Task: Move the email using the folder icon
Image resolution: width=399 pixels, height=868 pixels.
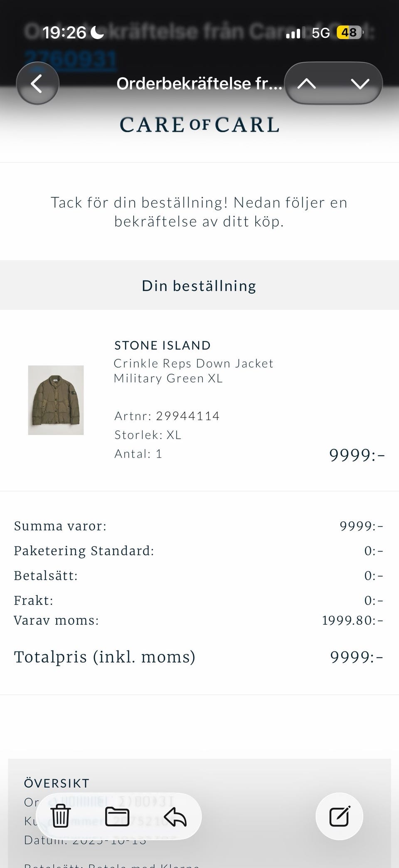Action: (117, 816)
